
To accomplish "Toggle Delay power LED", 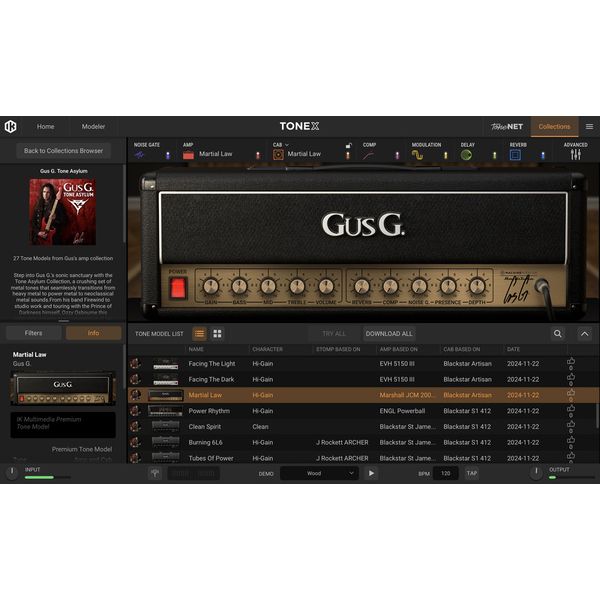I will point(494,155).
